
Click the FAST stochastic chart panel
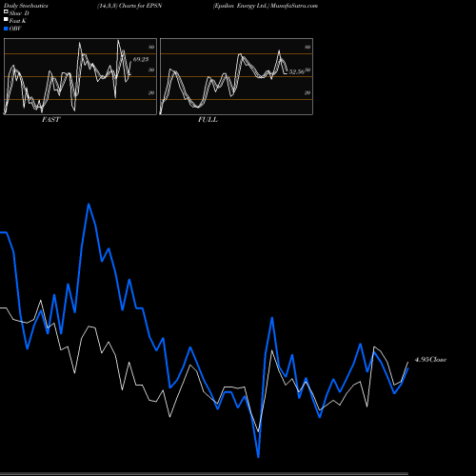coord(80,76)
